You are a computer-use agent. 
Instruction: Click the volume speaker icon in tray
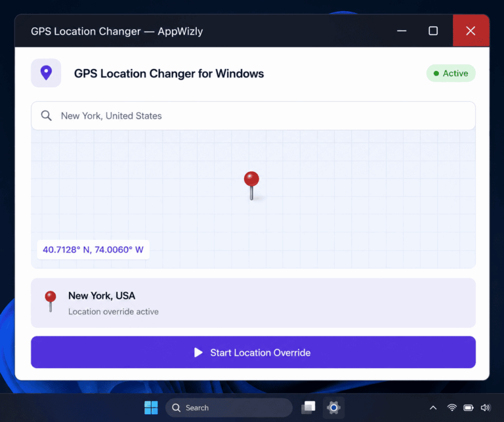pos(486,408)
